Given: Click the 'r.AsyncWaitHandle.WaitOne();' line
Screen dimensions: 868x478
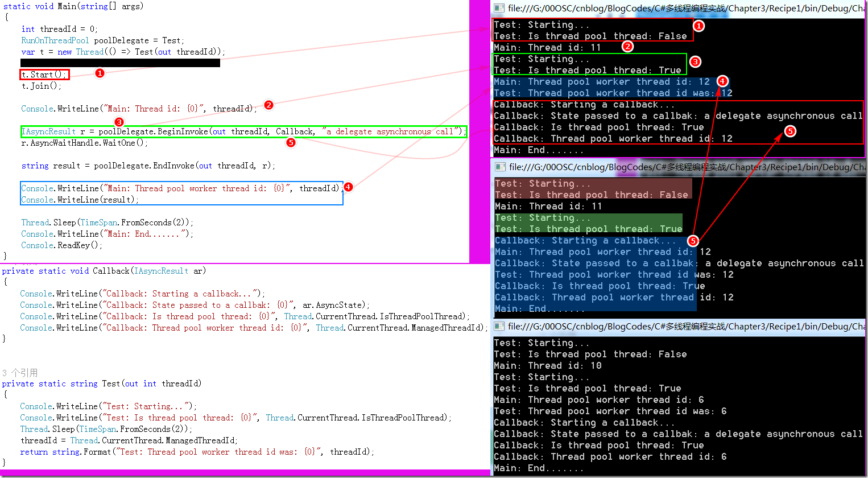Looking at the screenshot, I should pos(85,143).
